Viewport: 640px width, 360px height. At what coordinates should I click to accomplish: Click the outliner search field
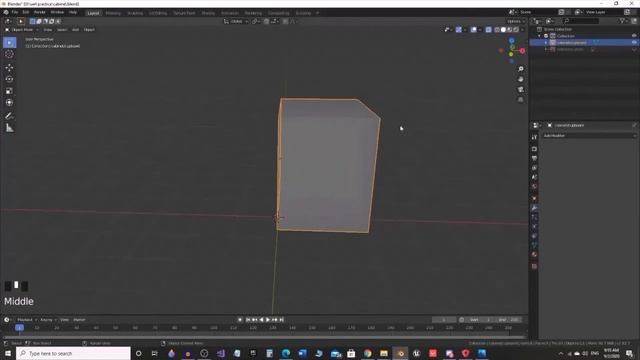point(581,21)
